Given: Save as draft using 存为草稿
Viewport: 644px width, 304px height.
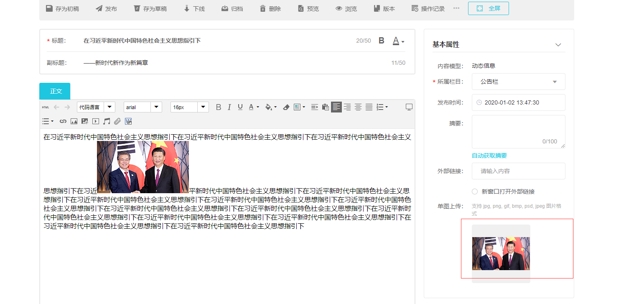Looking at the screenshot, I should click(150, 9).
